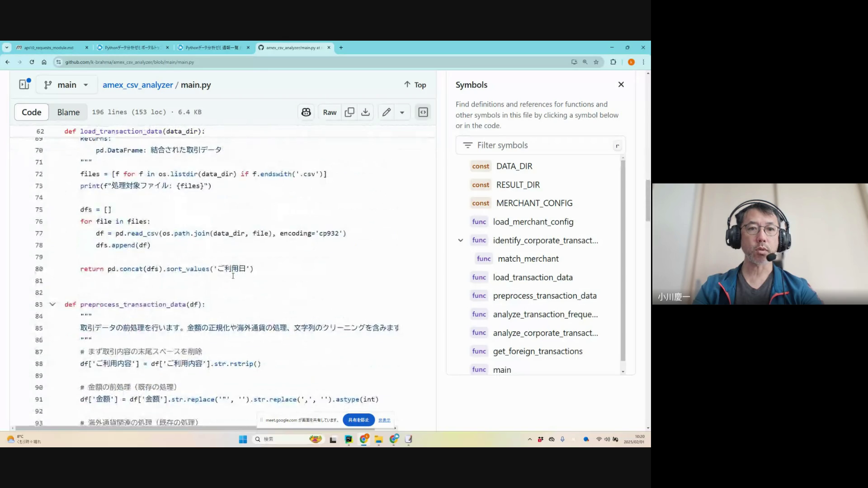Image resolution: width=868 pixels, height=488 pixels.
Task: Select load_transaction_data in symbols list
Action: pyautogui.click(x=533, y=277)
